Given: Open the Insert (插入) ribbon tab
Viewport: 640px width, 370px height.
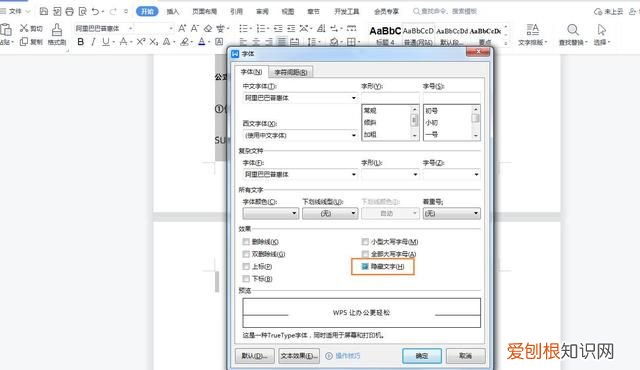Looking at the screenshot, I should tap(173, 11).
